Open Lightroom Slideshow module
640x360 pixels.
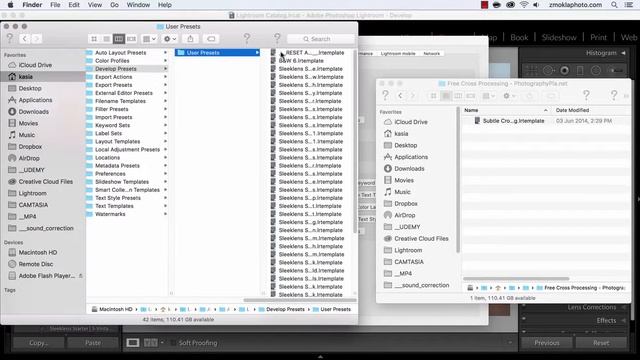[x=559, y=37]
